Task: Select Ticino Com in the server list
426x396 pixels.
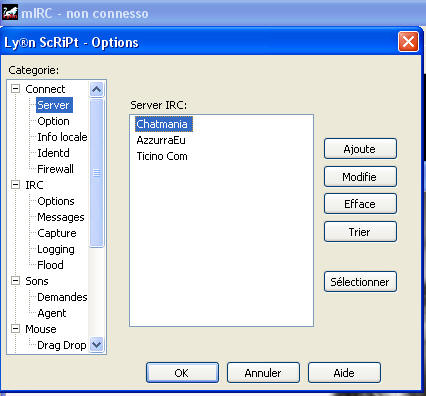Action: [x=162, y=156]
